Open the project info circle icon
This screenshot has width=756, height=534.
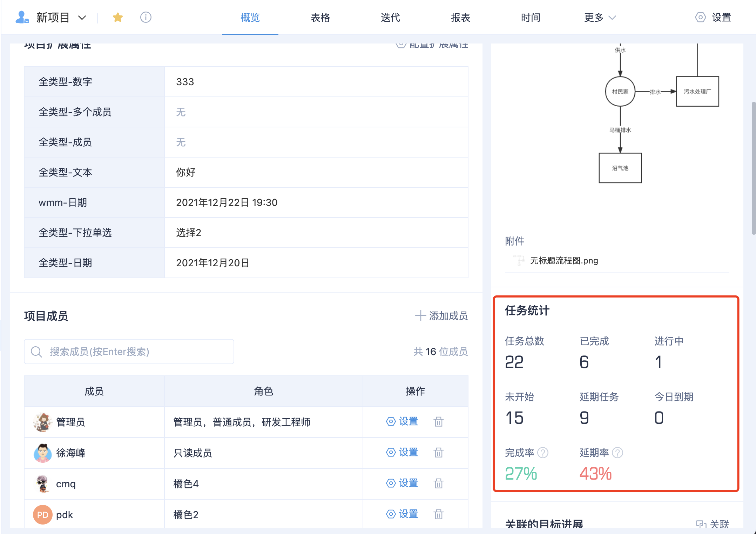146,17
